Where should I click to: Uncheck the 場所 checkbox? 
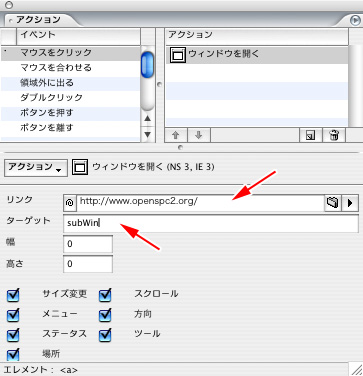point(13,354)
